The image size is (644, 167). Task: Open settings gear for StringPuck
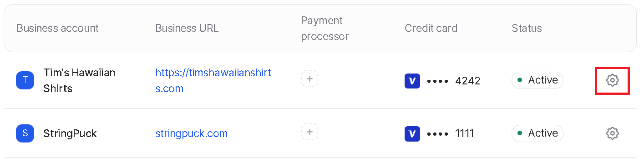(x=612, y=133)
